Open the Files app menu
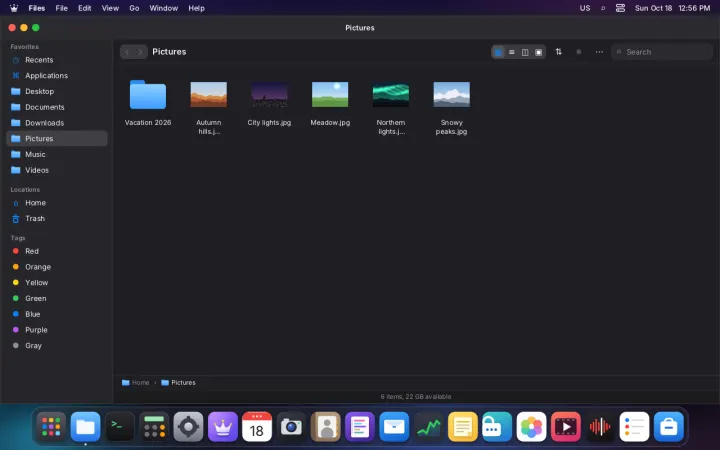 click(37, 8)
